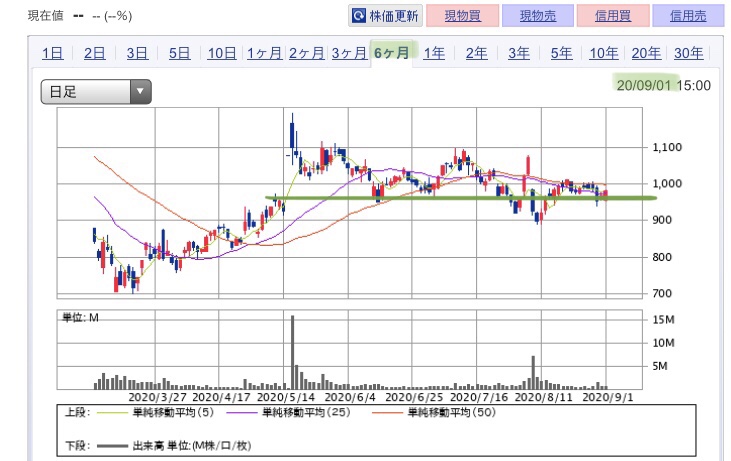The height and width of the screenshot is (461, 731).
Task: Select the 1日 chart period tab
Action: click(x=52, y=53)
